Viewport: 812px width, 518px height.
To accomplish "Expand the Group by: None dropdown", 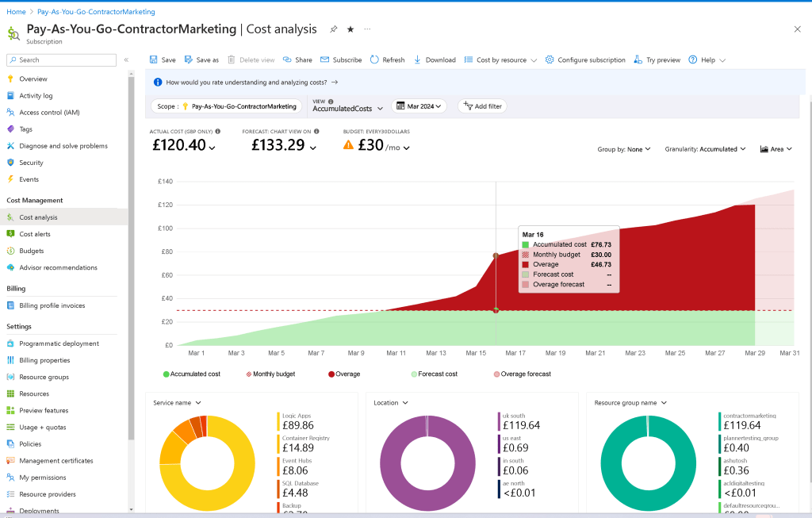I will pos(623,149).
